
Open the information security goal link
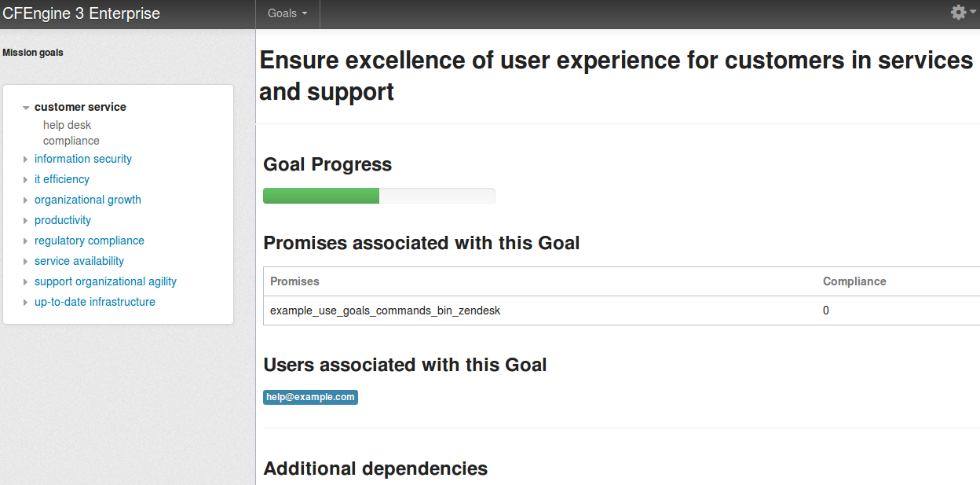pyautogui.click(x=83, y=159)
